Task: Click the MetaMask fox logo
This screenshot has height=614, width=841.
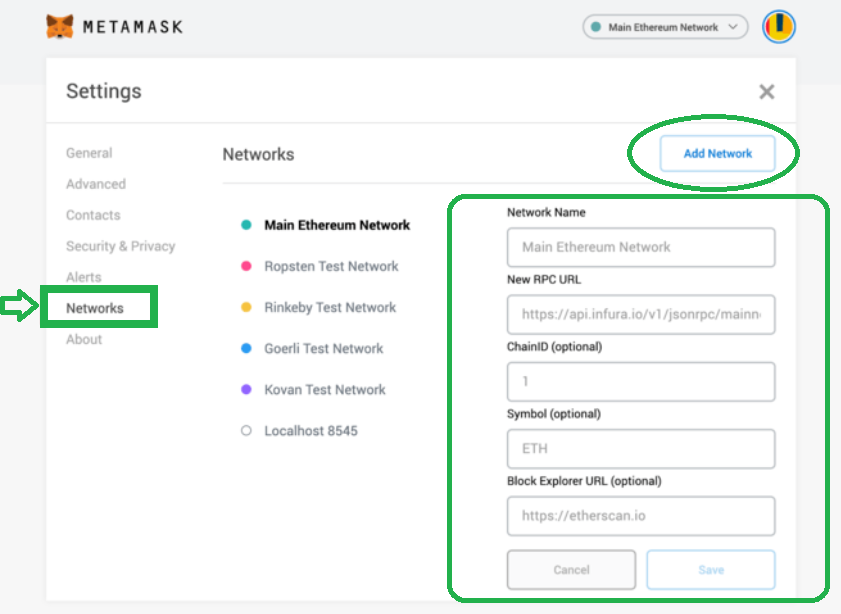Action: pos(60,26)
